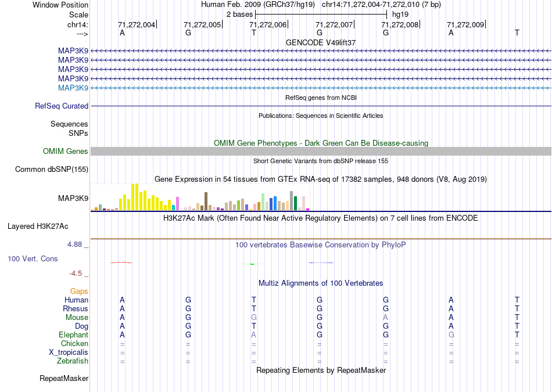Image resolution: width=552 pixels, height=392 pixels.
Task: Click the GTEx tissue expression bar chart
Action: coord(200,197)
